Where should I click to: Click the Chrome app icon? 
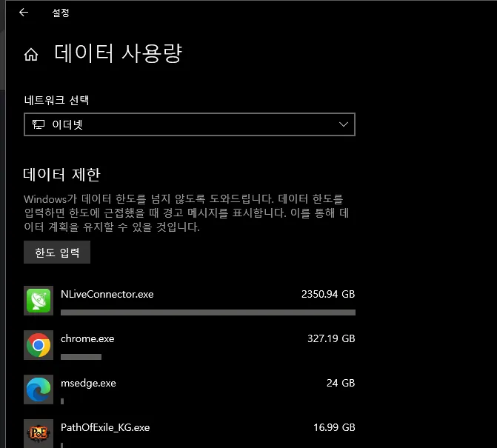coord(39,345)
